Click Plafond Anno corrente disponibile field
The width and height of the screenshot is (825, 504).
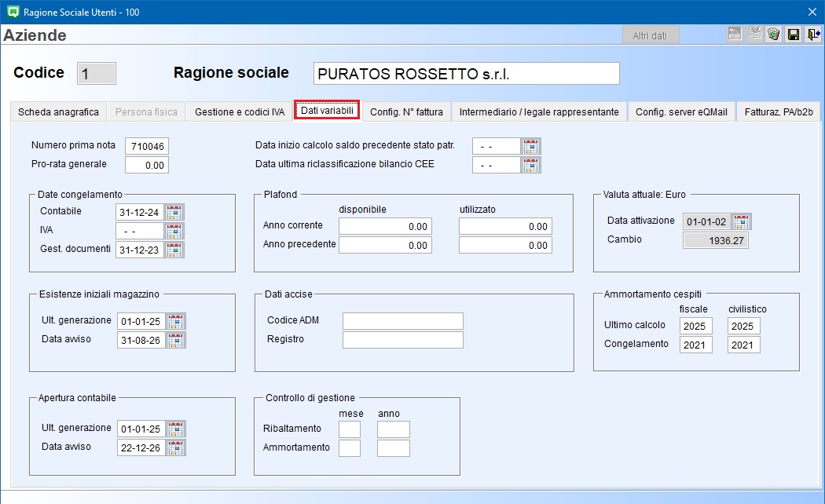coord(385,227)
